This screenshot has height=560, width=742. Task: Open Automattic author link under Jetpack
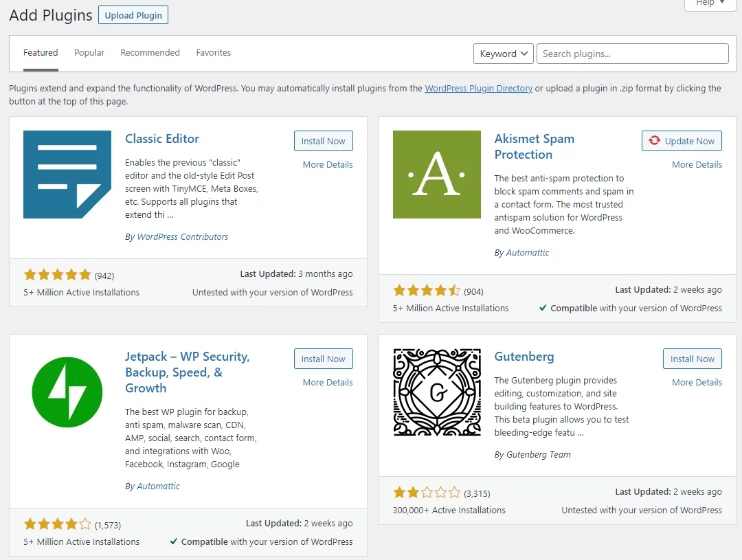point(159,486)
